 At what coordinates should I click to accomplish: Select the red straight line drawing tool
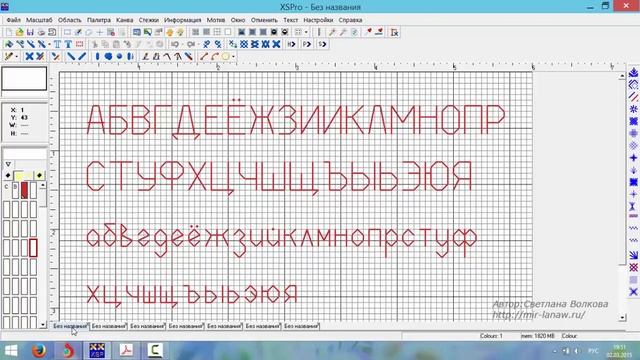point(204,56)
